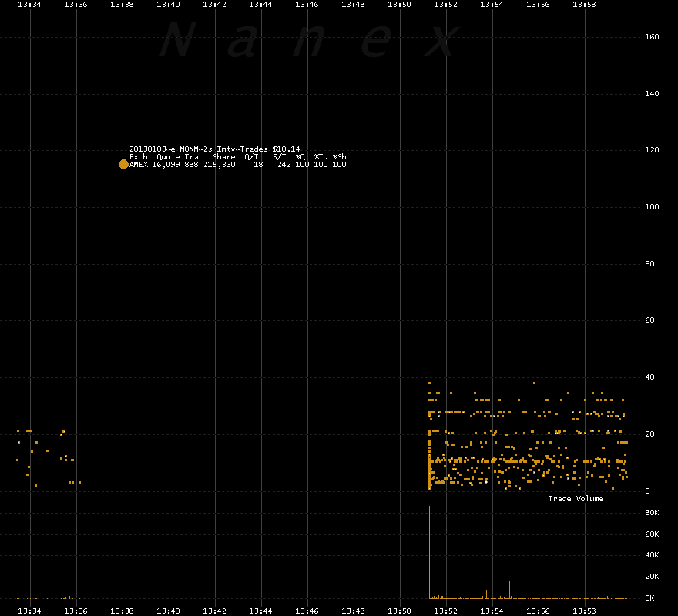678x616 pixels.
Task: Click the '13:44' label on the bottom time axis
Action: (260, 611)
